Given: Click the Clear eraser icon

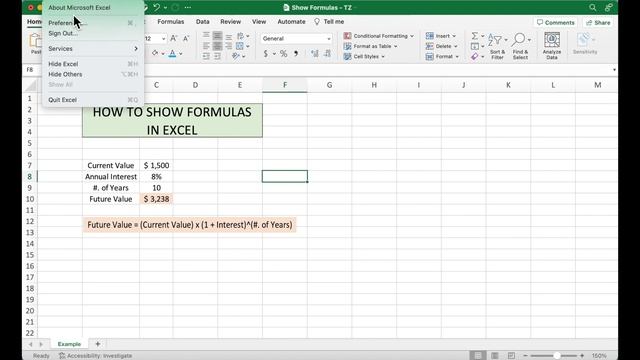Looking at the screenshot, I should pyautogui.click(x=475, y=57).
